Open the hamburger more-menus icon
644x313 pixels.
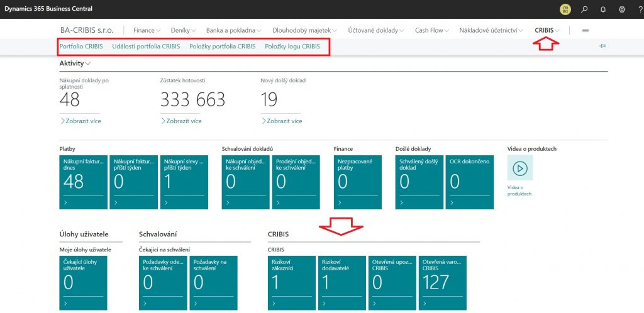(586, 30)
